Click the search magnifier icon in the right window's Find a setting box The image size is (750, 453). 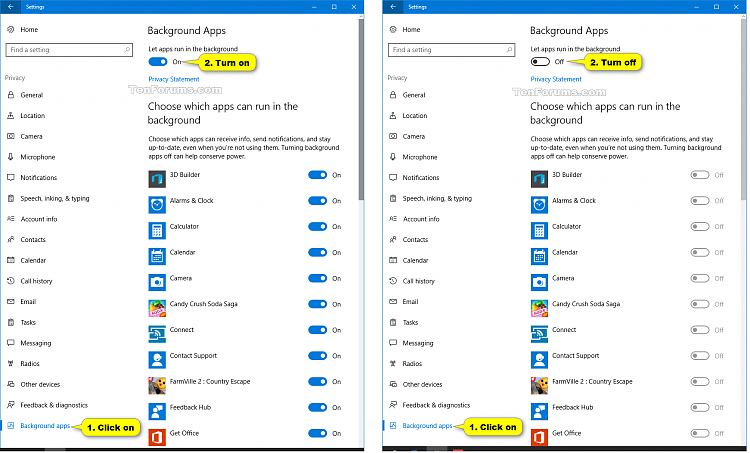click(x=509, y=49)
